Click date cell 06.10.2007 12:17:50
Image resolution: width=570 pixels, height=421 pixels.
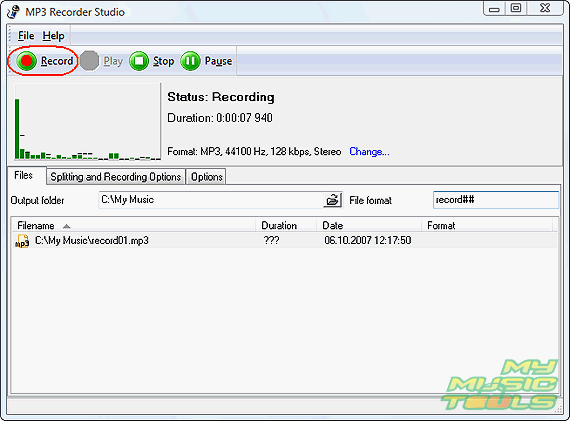(368, 240)
